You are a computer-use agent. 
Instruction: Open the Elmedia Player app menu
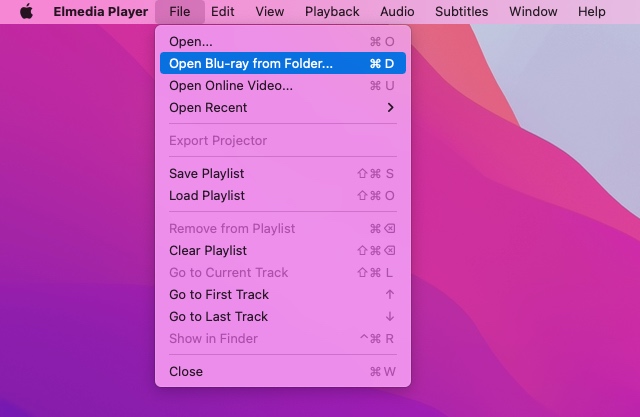(x=99, y=12)
